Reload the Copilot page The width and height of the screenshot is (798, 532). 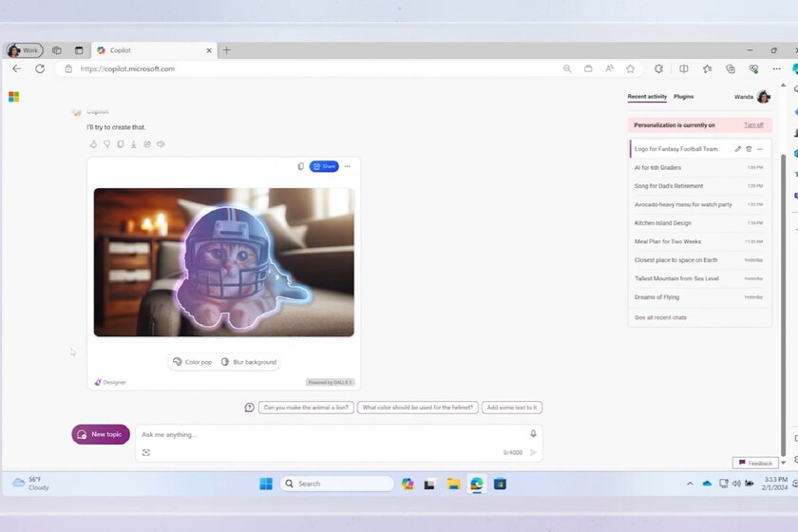40,68
